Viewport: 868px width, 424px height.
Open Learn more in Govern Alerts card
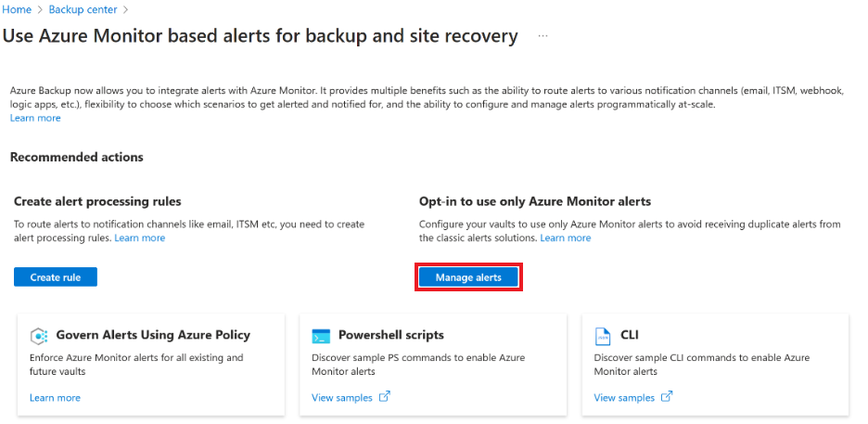pyautogui.click(x=55, y=397)
